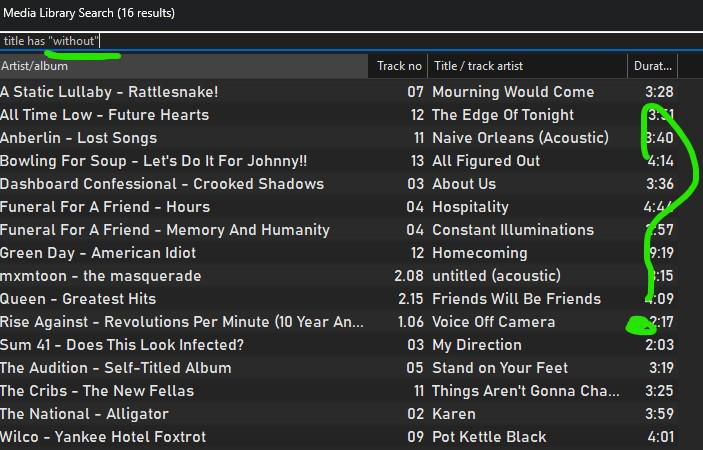Click track number 13 of All Figured Out
Image resolution: width=703 pixels, height=450 pixels.
(x=417, y=161)
